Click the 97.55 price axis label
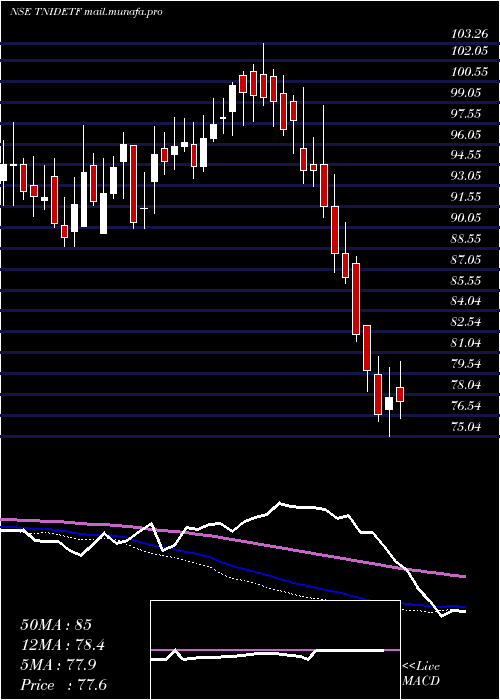The width and height of the screenshot is (500, 700). [467, 113]
